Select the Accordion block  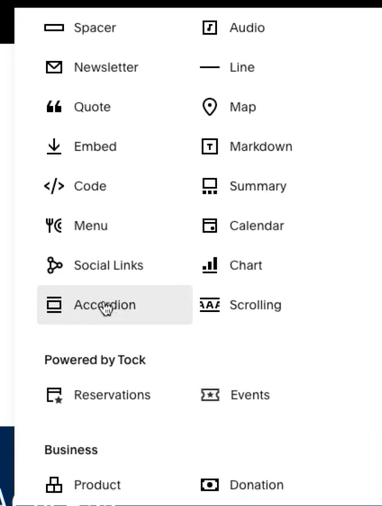(115, 305)
